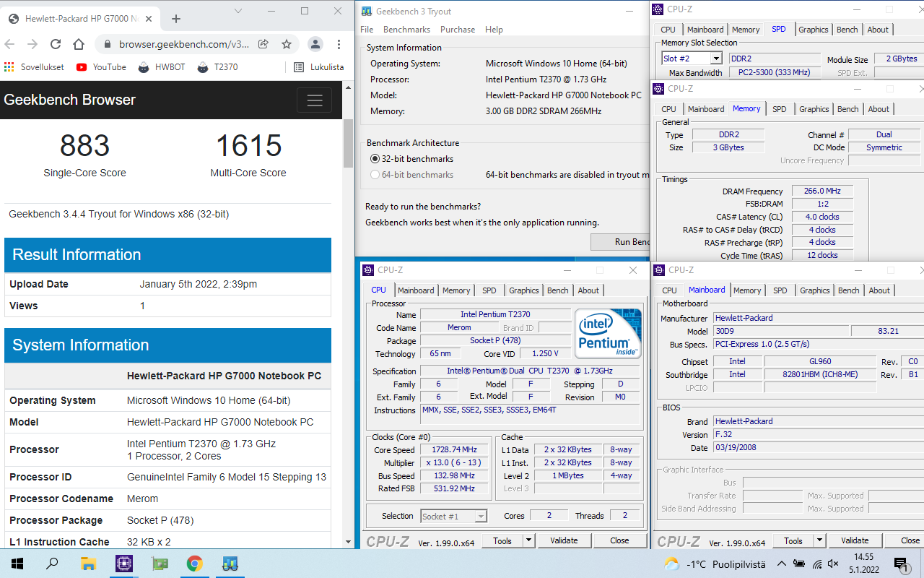Viewport: 924px width, 578px height.
Task: Share this page from the address bar
Action: coord(263,44)
